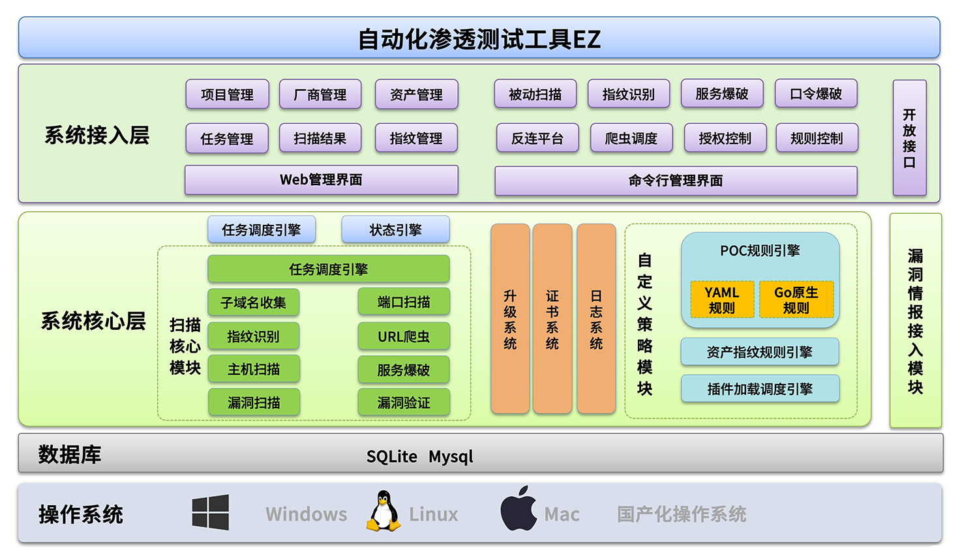Click the 插件加载调度引擎 box
This screenshot has width=962, height=560.
click(760, 389)
